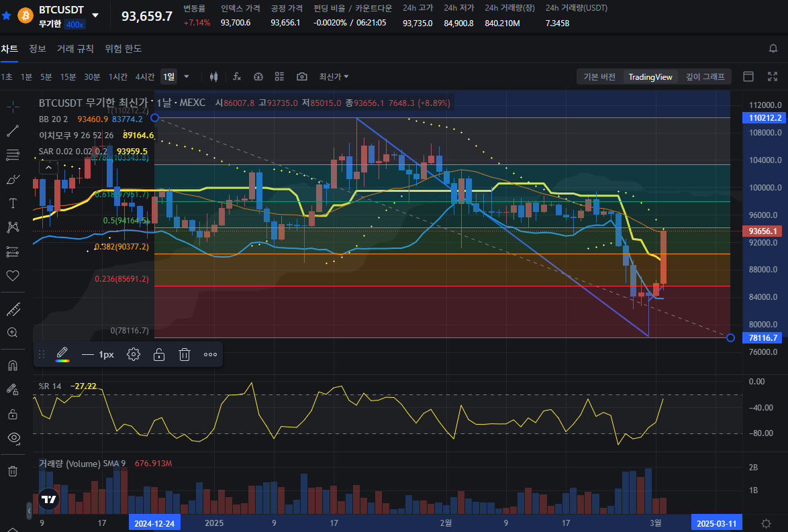Image resolution: width=788 pixels, height=532 pixels.
Task: Switch to the 차트 tab
Action: tap(9, 49)
